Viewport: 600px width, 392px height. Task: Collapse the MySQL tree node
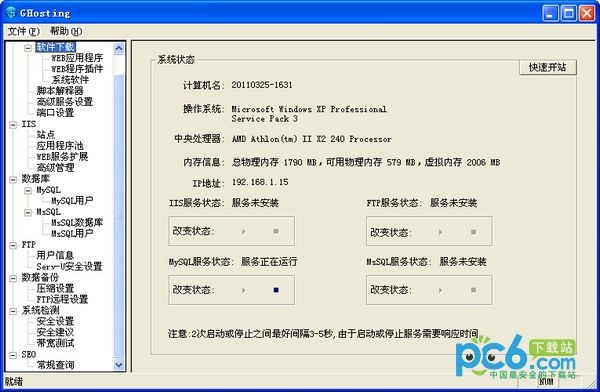28,190
